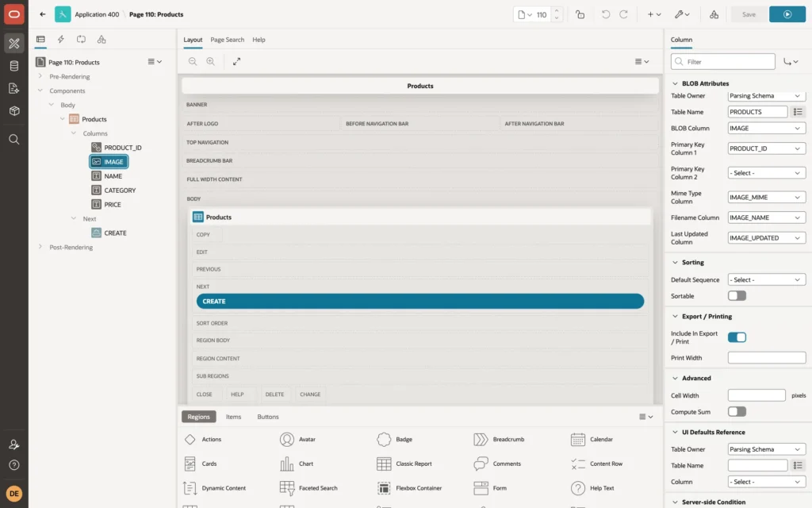Undo the last change
812x508 pixels.
(x=605, y=14)
